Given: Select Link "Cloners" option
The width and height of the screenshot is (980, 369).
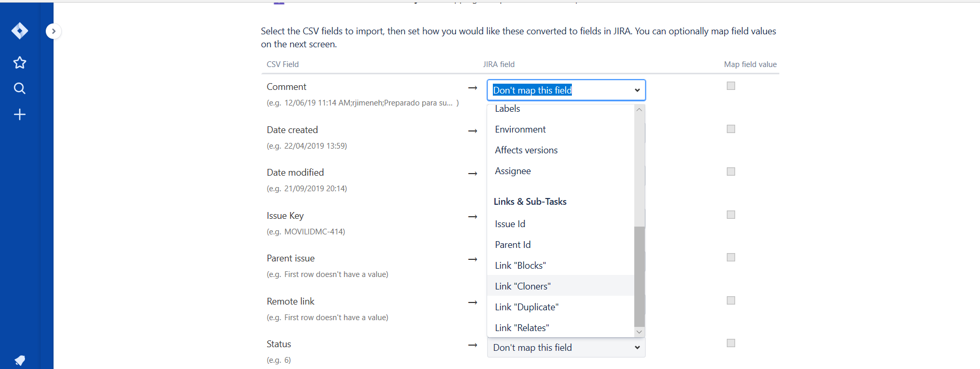Looking at the screenshot, I should [560, 286].
